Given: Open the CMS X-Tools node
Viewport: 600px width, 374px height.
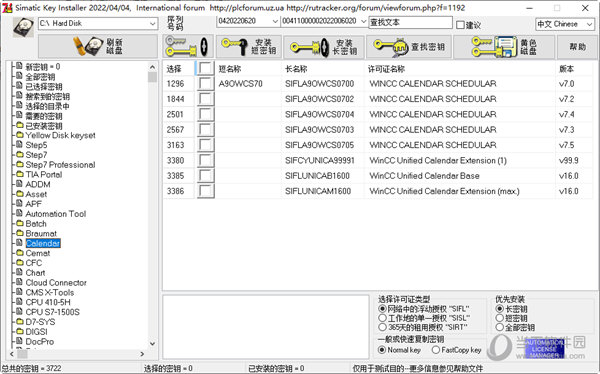Looking at the screenshot, I should tap(50, 292).
